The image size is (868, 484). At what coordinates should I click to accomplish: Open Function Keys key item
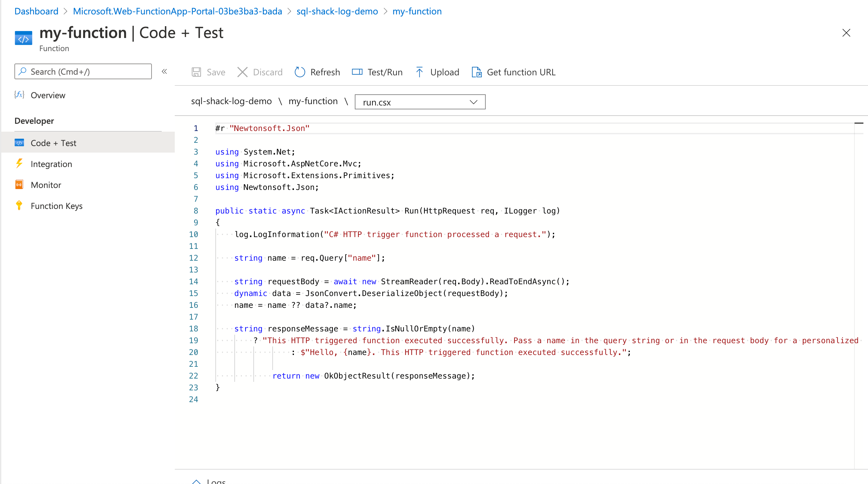pos(56,206)
